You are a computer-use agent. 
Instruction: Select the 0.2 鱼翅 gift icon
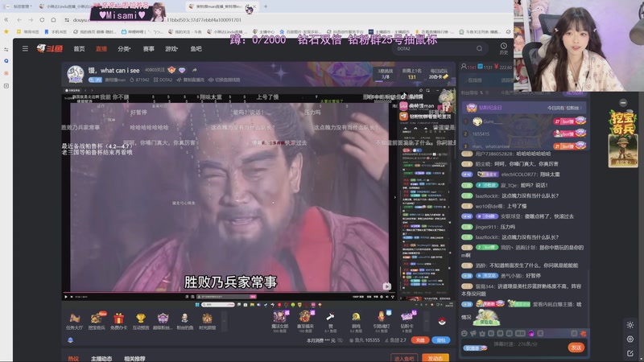[356, 321]
